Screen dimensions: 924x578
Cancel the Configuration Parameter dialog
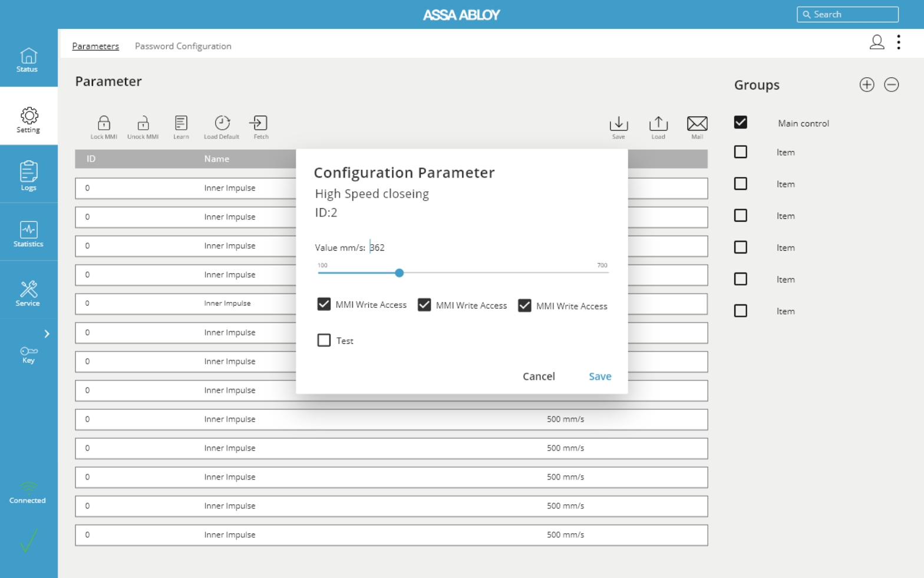coord(538,376)
